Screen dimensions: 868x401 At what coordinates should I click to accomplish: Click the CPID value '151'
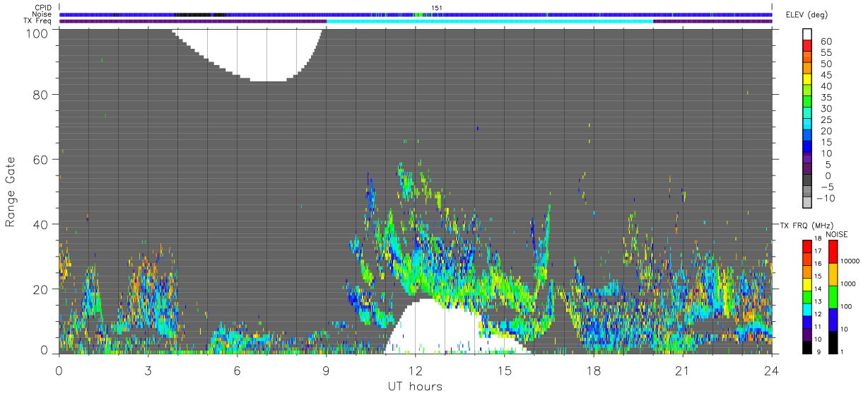click(437, 8)
